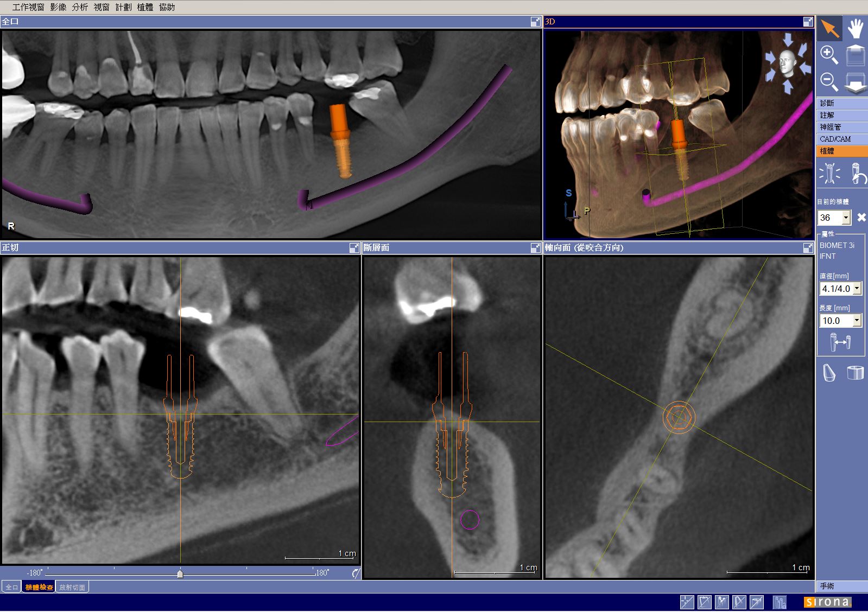Activate the hand pan tool
This screenshot has width=868, height=612.
pos(856,28)
